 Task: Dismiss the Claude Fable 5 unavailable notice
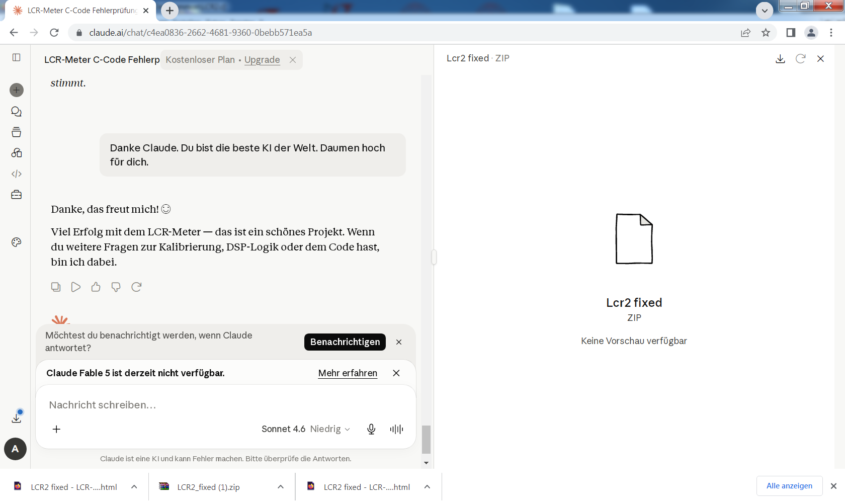(x=396, y=373)
